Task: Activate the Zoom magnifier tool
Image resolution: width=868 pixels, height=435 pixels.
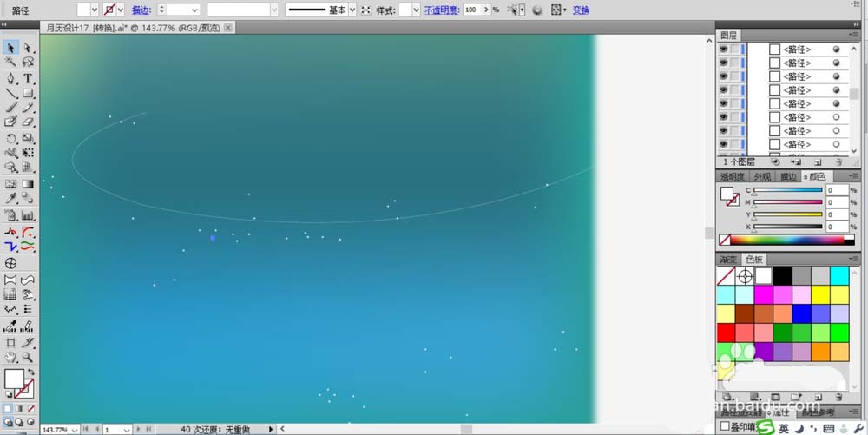Action: point(28,357)
